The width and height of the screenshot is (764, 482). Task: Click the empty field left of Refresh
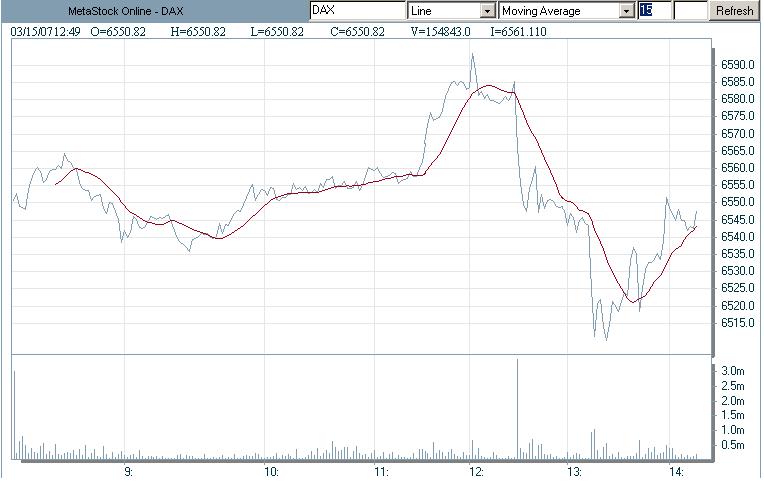click(690, 10)
